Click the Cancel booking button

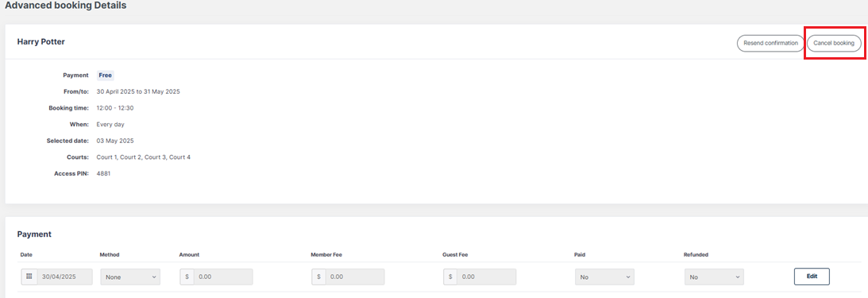click(834, 43)
